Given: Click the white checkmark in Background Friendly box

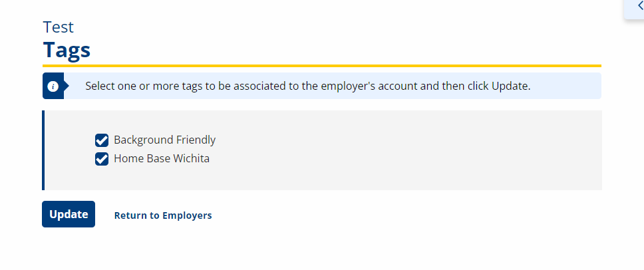Looking at the screenshot, I should tap(102, 140).
